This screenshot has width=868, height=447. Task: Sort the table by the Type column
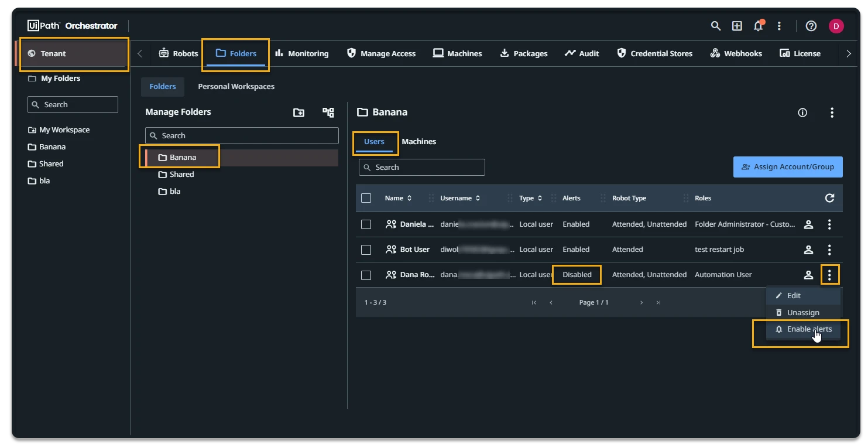[531, 198]
